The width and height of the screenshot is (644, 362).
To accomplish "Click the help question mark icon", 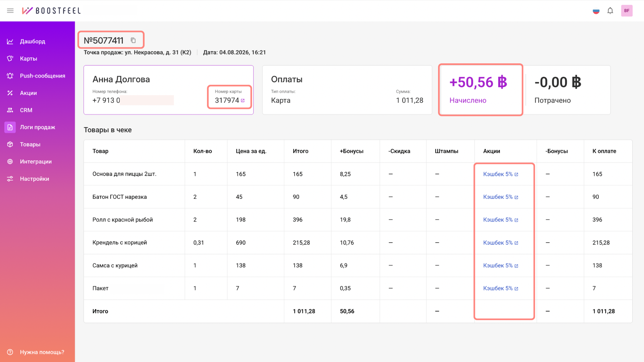I will point(10,352).
